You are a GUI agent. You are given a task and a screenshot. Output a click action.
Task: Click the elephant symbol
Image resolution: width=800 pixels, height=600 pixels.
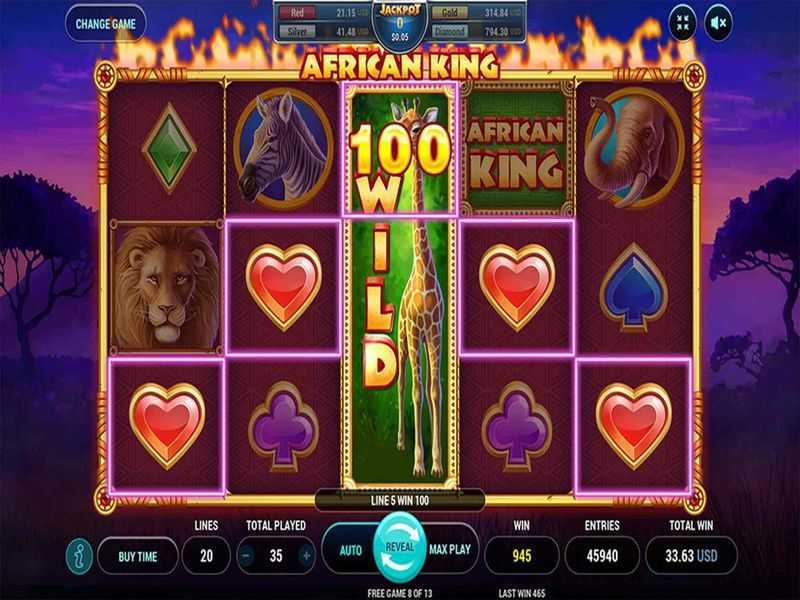point(634,148)
